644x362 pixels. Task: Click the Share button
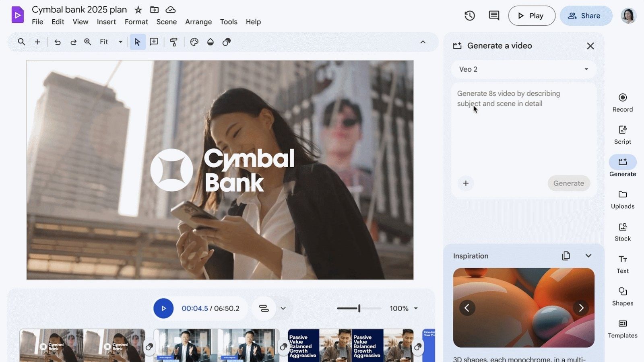pyautogui.click(x=586, y=16)
